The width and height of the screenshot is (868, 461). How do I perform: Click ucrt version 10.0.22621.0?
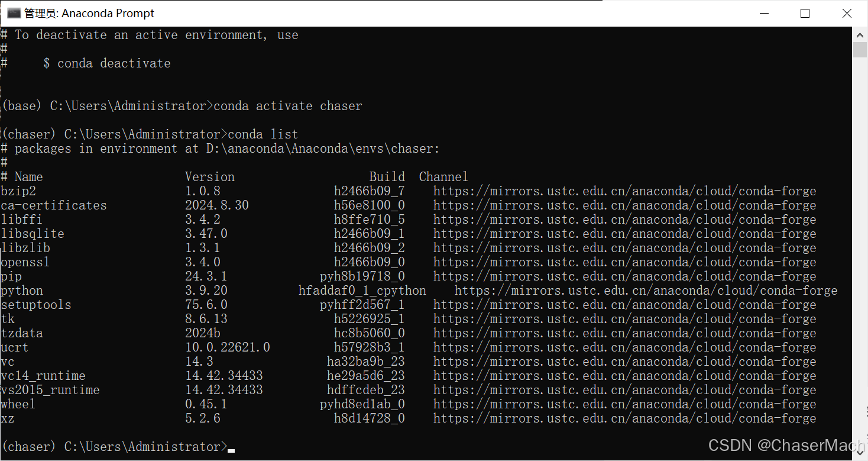tap(228, 347)
